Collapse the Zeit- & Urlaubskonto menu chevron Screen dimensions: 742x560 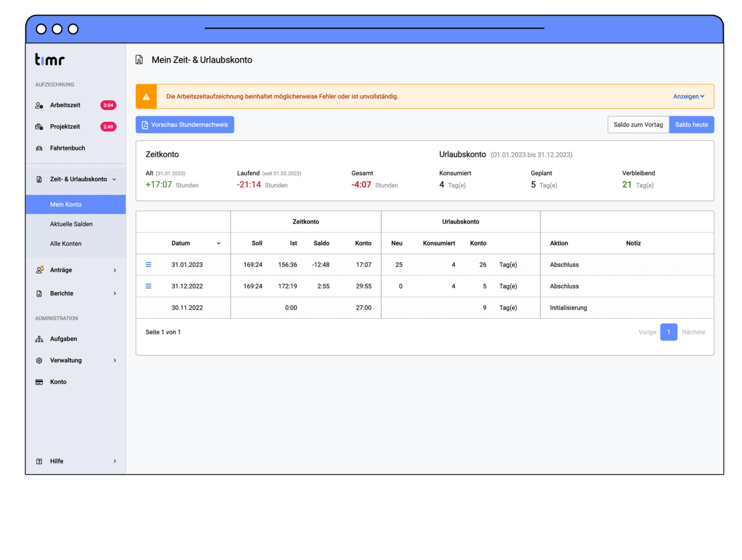tap(114, 180)
